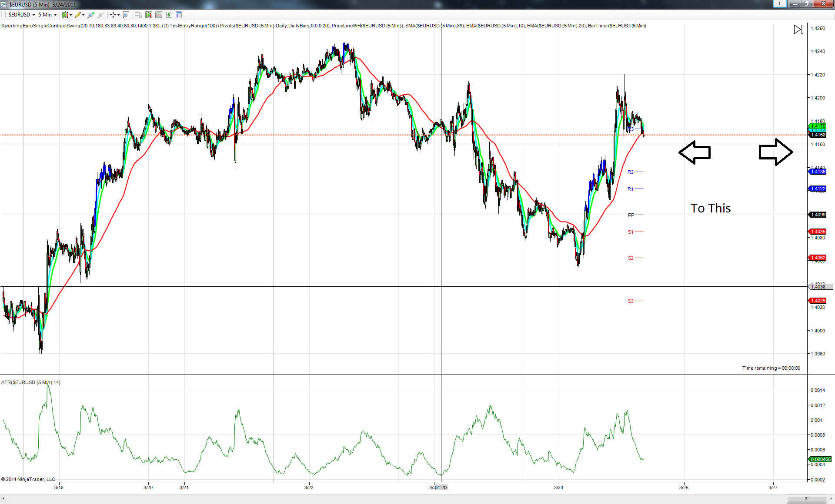The image size is (835, 504).
Task: Click the S2 pivot label
Action: pos(631,258)
